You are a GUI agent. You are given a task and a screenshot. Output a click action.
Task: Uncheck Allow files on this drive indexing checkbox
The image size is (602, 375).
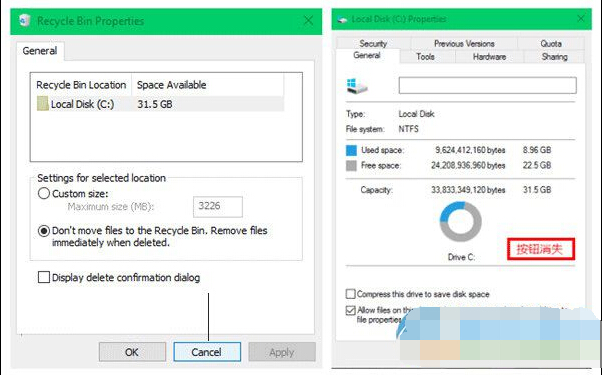[x=351, y=310]
